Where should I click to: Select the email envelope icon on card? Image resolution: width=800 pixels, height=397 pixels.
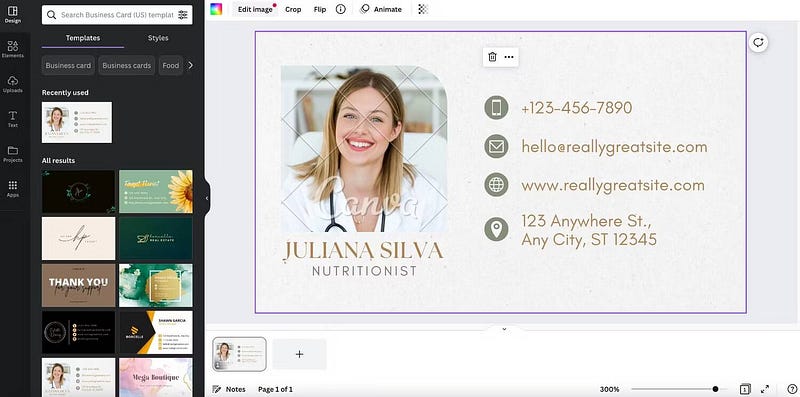496,146
